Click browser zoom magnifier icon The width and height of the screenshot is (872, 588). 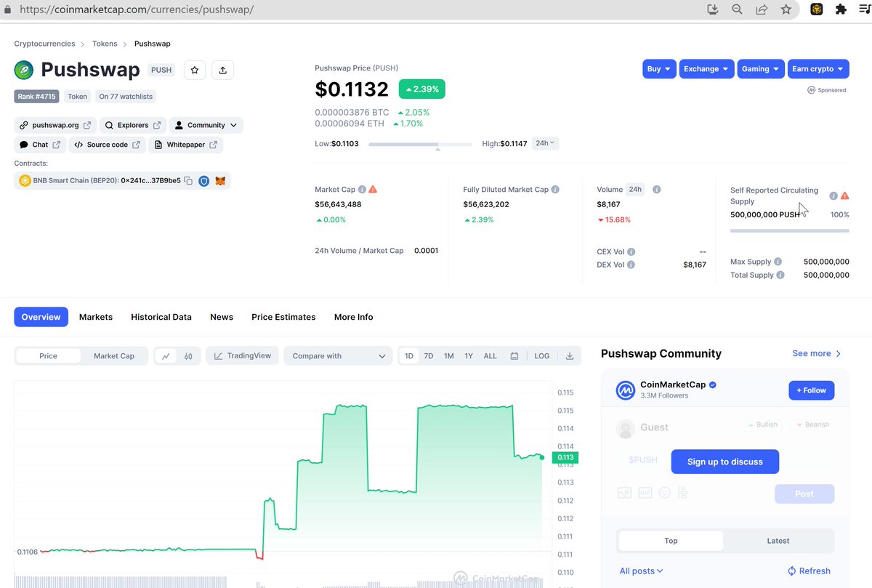[737, 9]
